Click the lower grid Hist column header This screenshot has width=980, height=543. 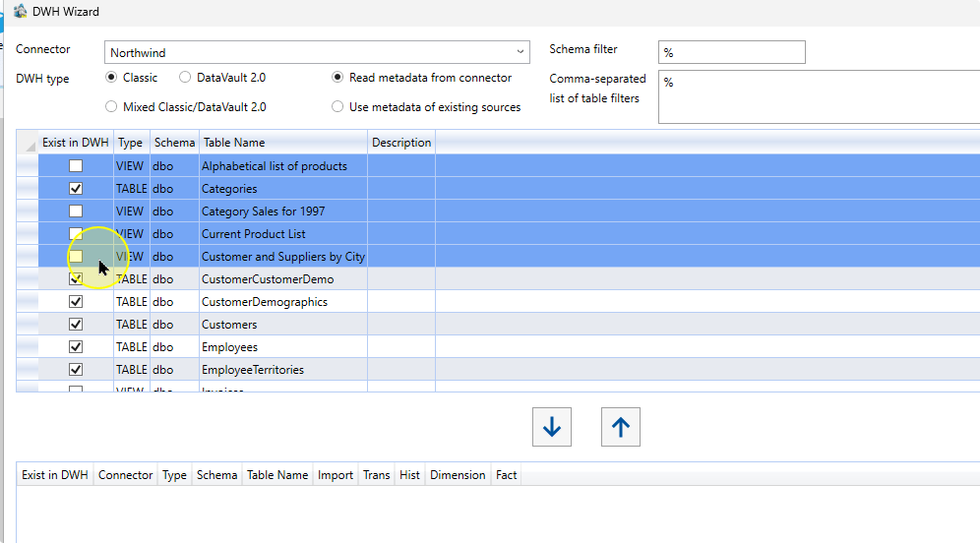[409, 475]
